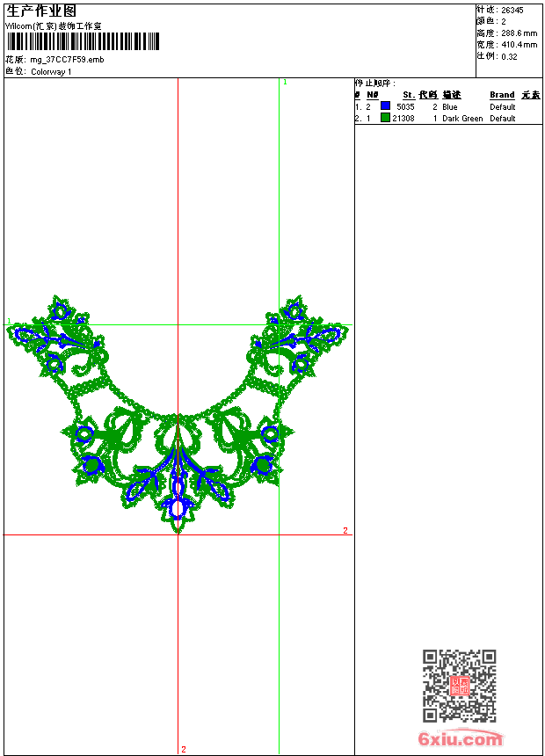Select the barcode under the studio name

[83, 42]
